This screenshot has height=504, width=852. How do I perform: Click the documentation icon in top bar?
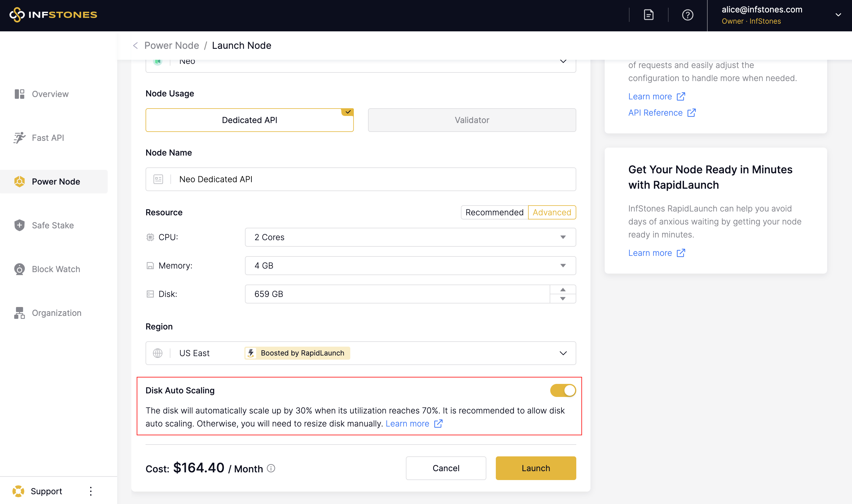(x=648, y=15)
